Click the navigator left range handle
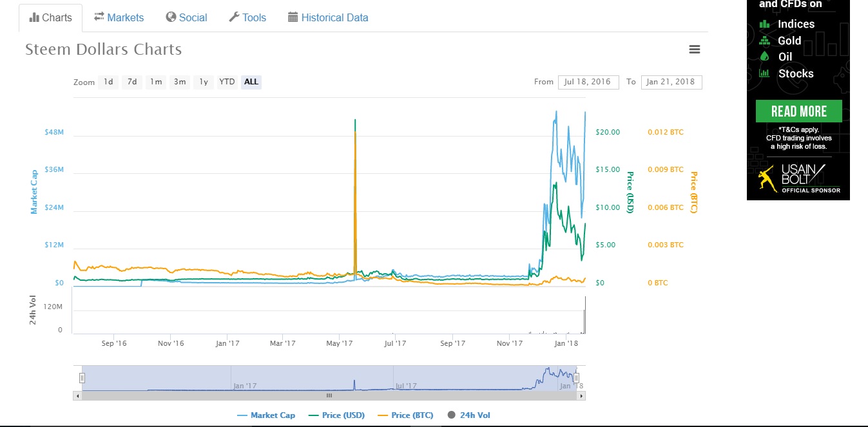 coord(82,378)
